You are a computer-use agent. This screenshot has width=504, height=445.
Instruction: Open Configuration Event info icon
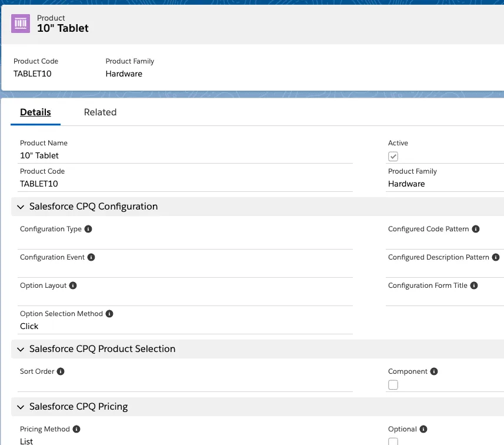pyautogui.click(x=91, y=257)
